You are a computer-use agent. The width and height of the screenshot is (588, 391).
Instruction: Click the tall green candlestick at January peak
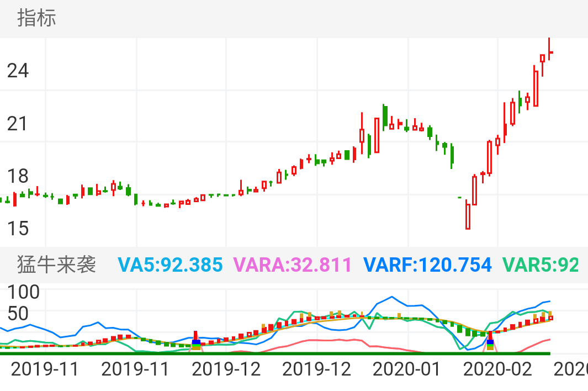(385, 118)
